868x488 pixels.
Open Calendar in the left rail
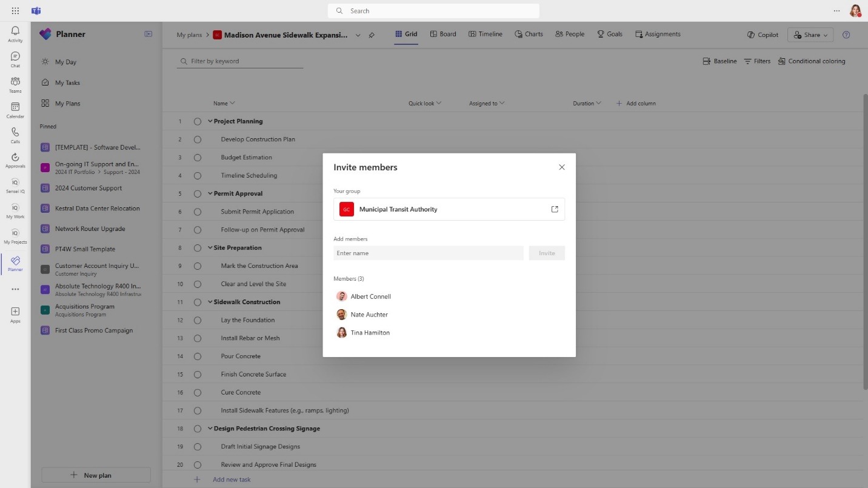(15, 110)
